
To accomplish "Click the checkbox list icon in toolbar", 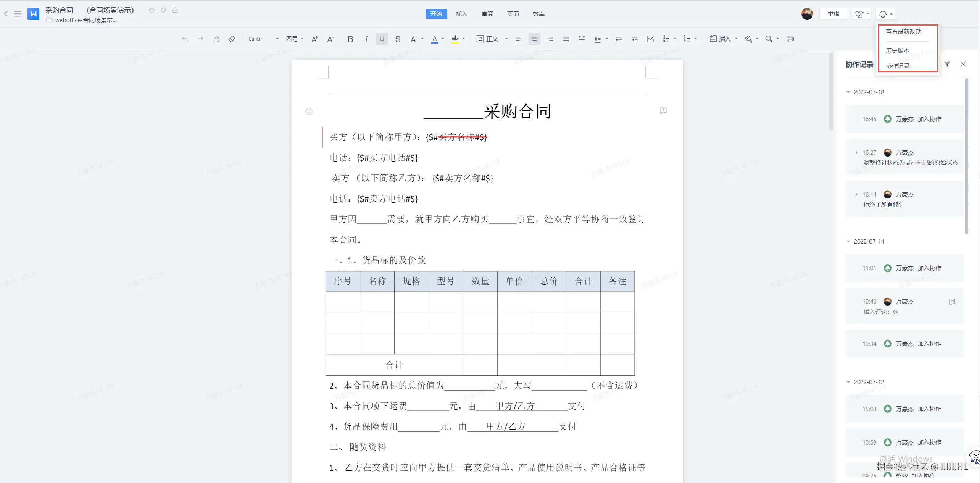I will [x=650, y=39].
